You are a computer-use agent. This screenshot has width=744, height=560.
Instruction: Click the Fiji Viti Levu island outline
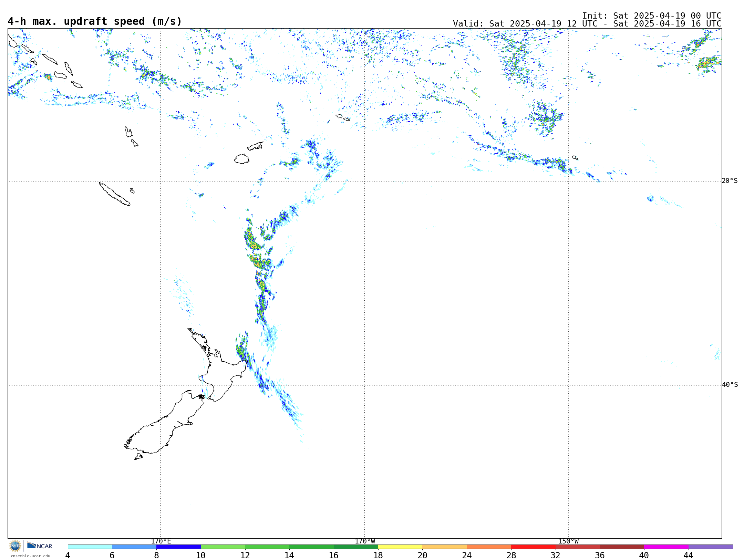[x=242, y=159]
